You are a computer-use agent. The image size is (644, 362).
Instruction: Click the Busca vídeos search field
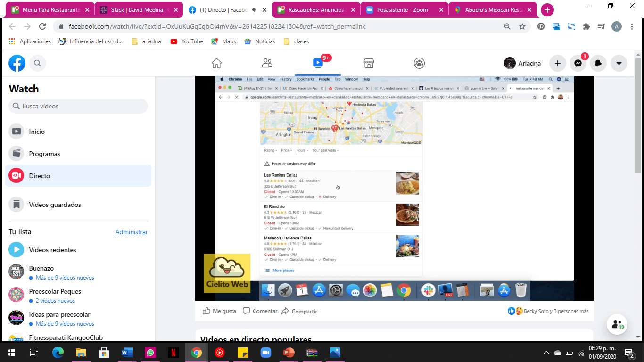pos(78,106)
